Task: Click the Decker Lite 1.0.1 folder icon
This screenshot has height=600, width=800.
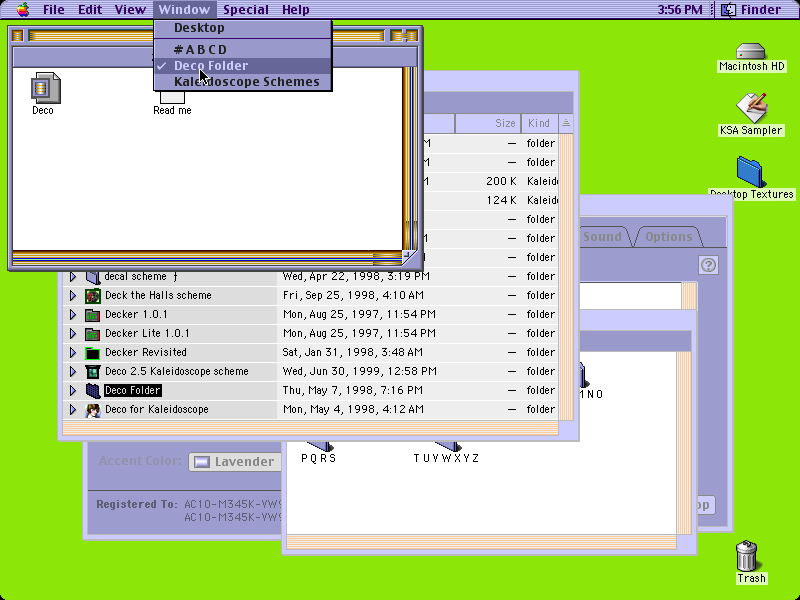Action: click(x=92, y=334)
